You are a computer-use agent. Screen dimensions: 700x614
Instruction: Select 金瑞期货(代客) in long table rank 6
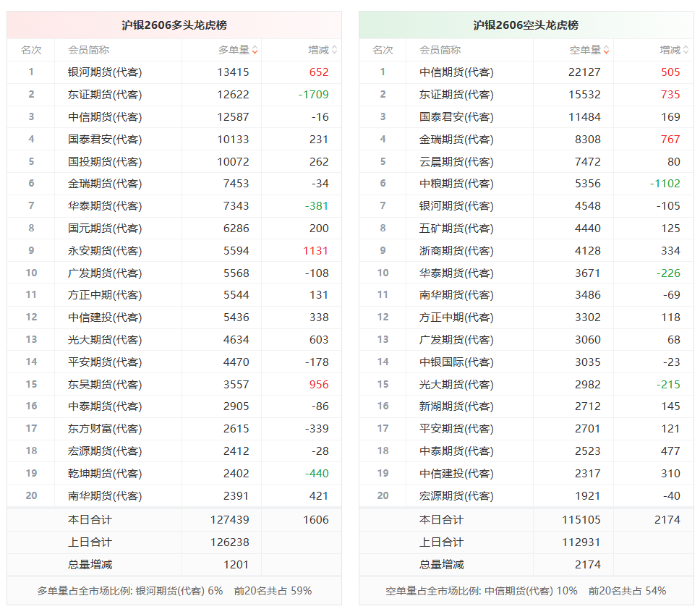(105, 184)
